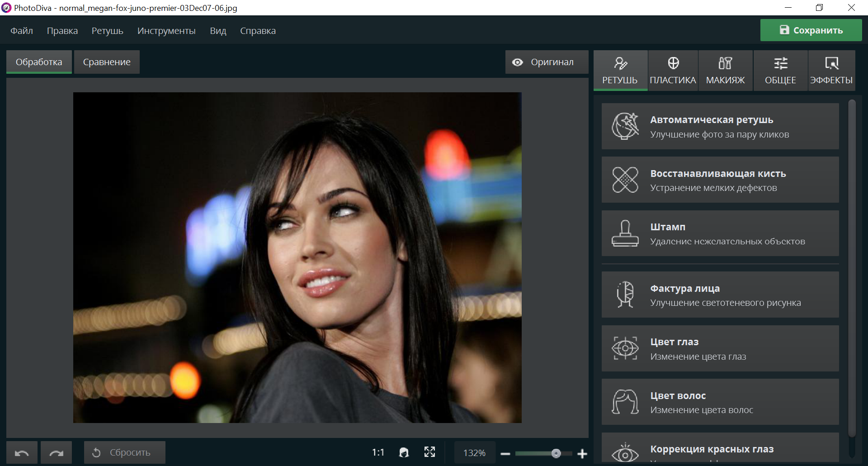Open Face texture (Фактура лица) tool
This screenshot has height=466, width=868.
click(x=720, y=295)
